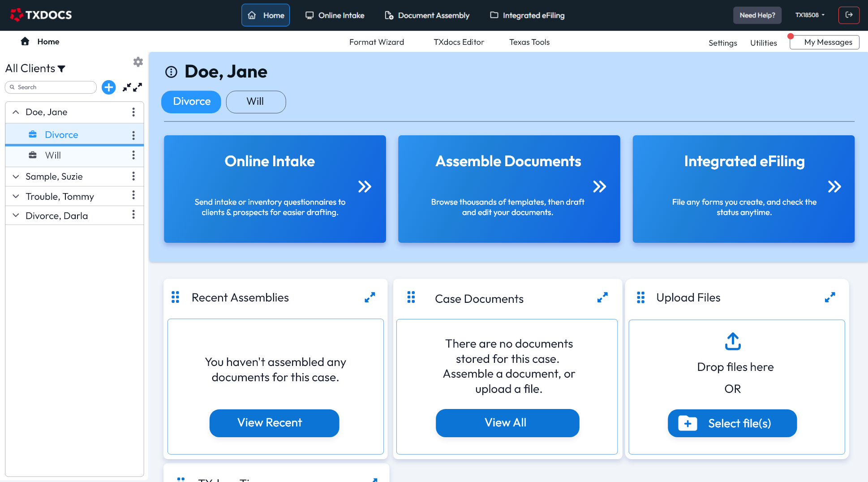The image size is (868, 482).
Task: Expand the Upload Files panel
Action: (x=830, y=297)
